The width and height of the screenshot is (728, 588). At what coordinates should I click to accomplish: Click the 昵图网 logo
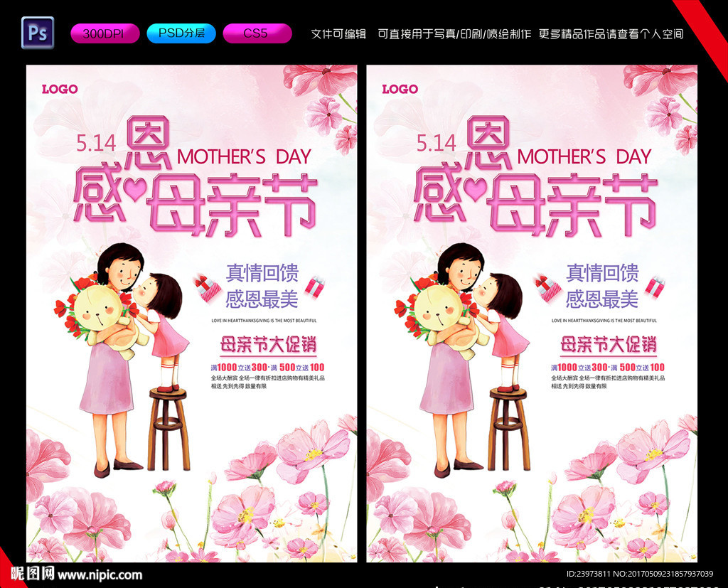point(33,574)
